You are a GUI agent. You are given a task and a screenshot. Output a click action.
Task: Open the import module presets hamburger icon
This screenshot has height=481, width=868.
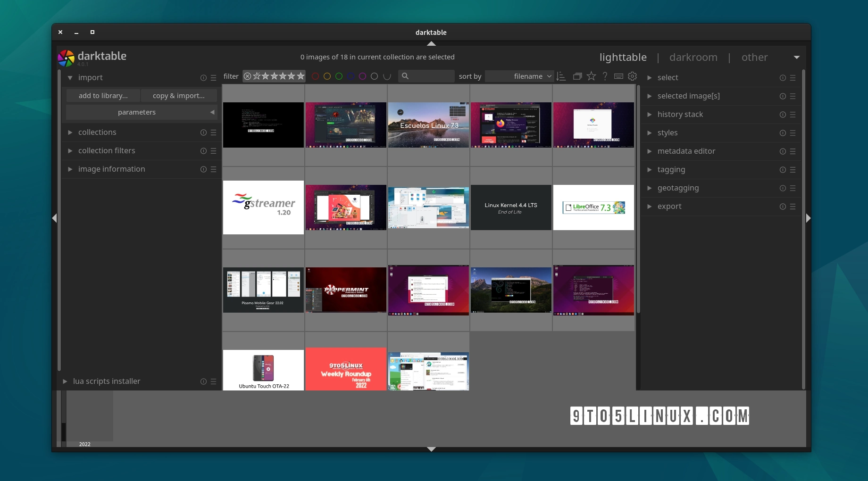pos(213,77)
